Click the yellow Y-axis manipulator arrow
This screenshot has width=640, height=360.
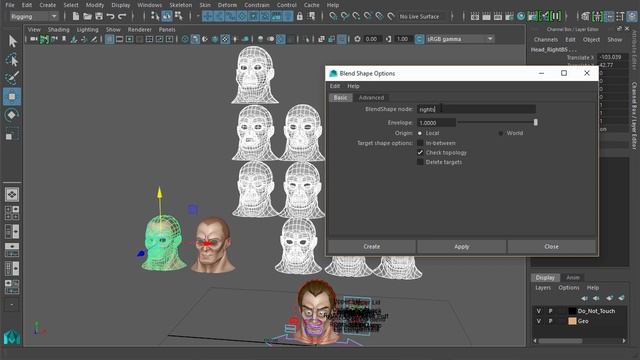(160, 193)
